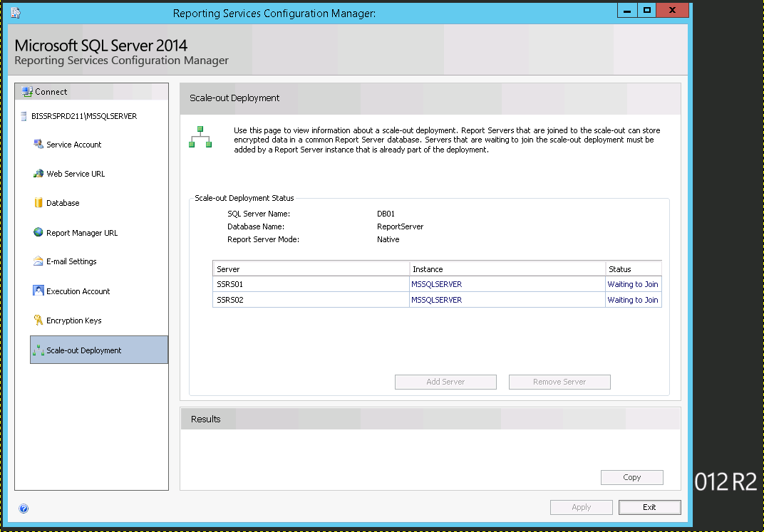Click the E-mail Settings envelope icon
Viewport: 764px width, 532px height.
(38, 261)
